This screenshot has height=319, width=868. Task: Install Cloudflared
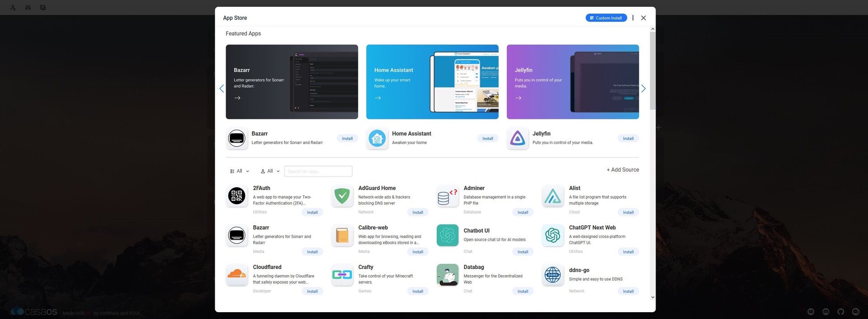[x=312, y=291]
